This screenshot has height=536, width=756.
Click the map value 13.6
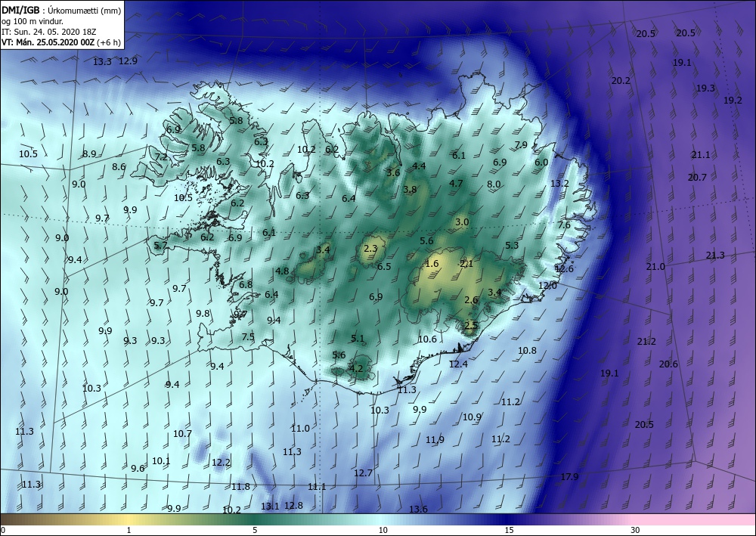pos(418,509)
